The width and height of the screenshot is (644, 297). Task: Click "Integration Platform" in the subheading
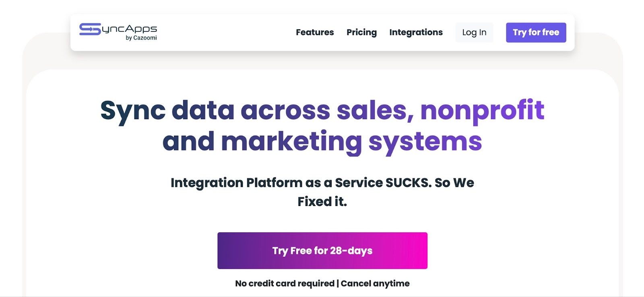(236, 183)
